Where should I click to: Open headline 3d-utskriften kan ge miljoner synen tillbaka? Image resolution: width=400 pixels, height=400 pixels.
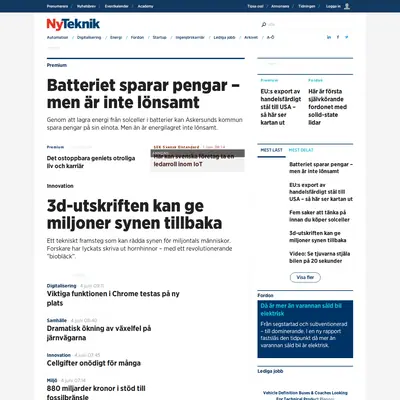tap(134, 214)
